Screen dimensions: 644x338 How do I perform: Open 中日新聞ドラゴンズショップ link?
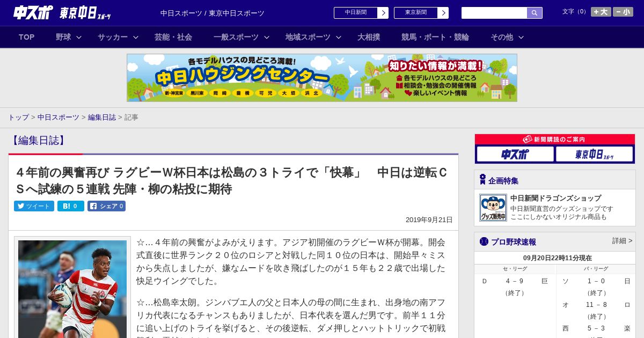tap(555, 198)
